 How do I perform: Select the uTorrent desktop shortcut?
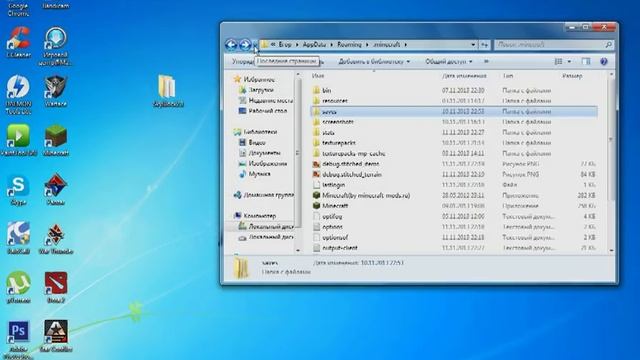(18, 288)
